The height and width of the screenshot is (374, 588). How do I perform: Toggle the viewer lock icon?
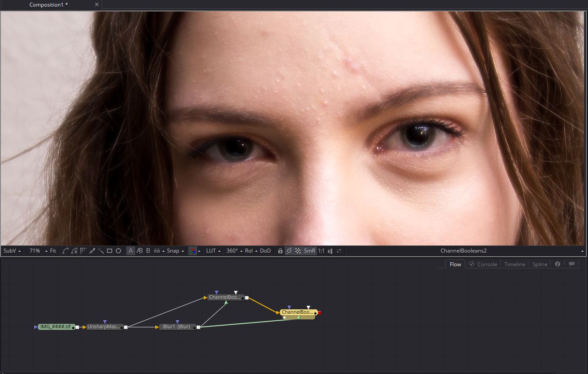(x=280, y=251)
